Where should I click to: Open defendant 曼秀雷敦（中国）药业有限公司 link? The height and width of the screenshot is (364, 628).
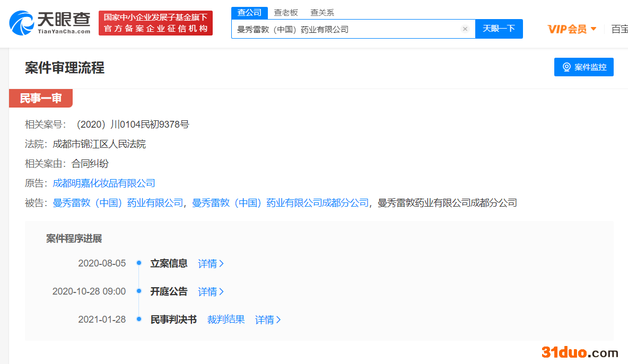pos(118,203)
